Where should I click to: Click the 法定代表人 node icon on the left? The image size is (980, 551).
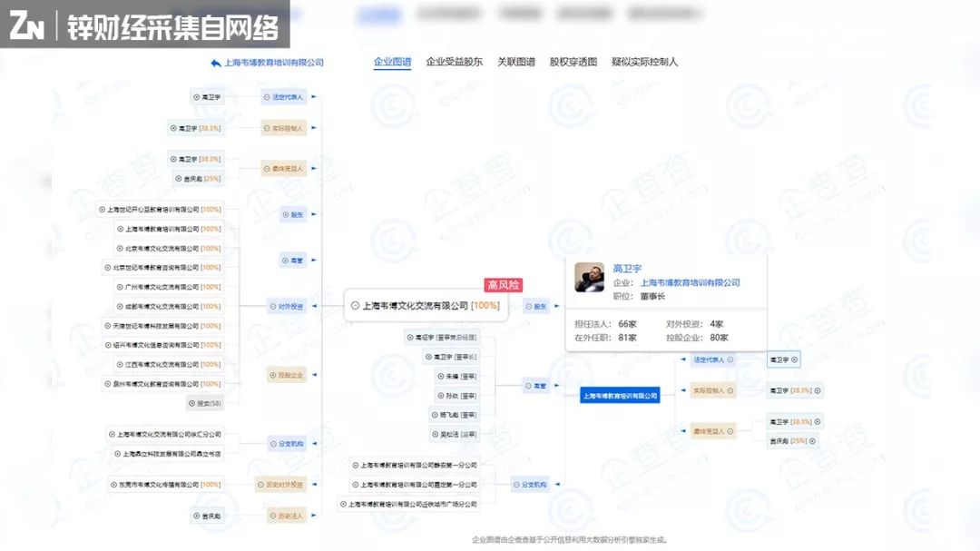(269, 97)
